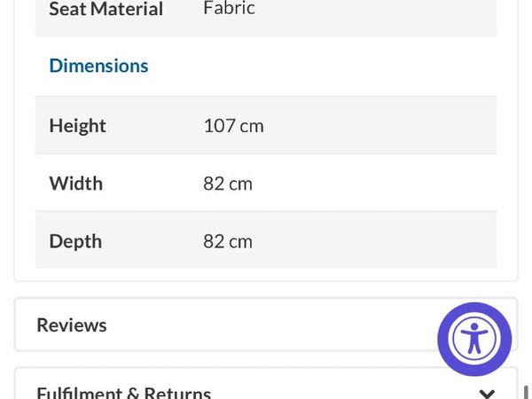Click the Depth label
The image size is (532, 399).
[x=75, y=241]
